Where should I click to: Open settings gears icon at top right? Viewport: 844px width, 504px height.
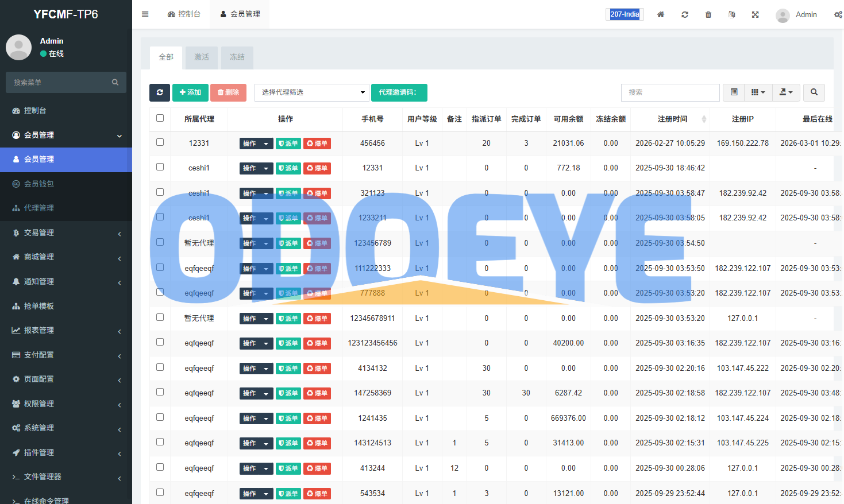point(838,14)
